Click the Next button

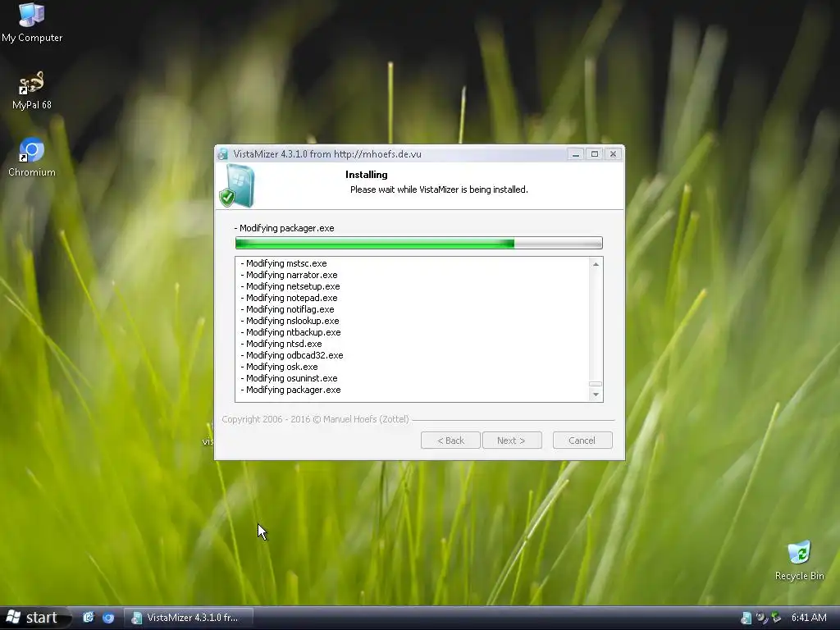click(512, 441)
